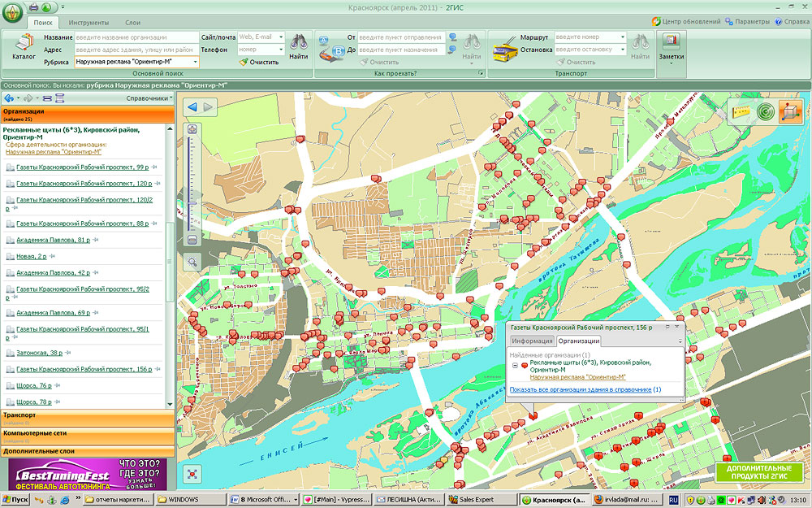Select the radius search tool on map
Viewport: 812px width, 508px height.
(764, 111)
